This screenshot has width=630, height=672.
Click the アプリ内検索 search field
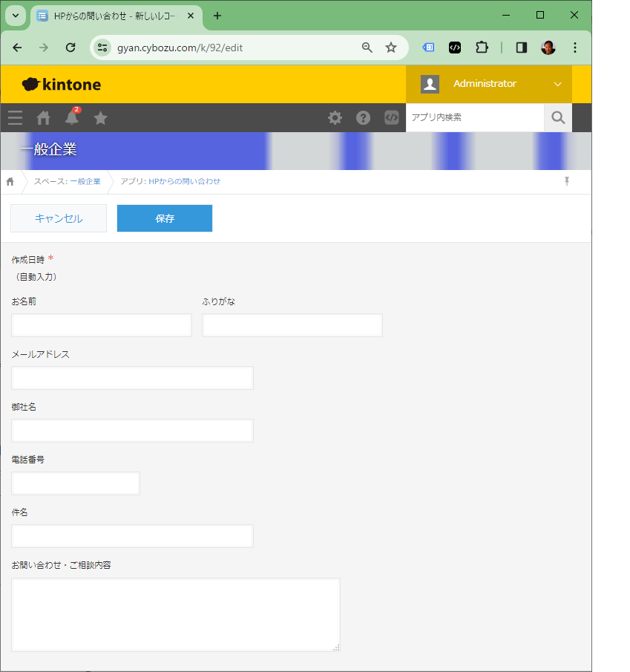(x=474, y=117)
